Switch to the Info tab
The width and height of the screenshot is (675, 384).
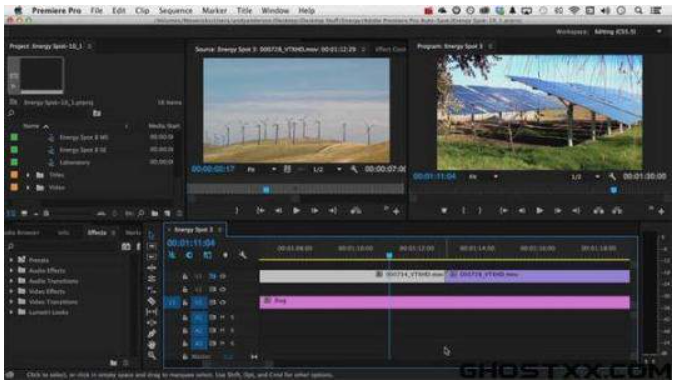pos(63,232)
